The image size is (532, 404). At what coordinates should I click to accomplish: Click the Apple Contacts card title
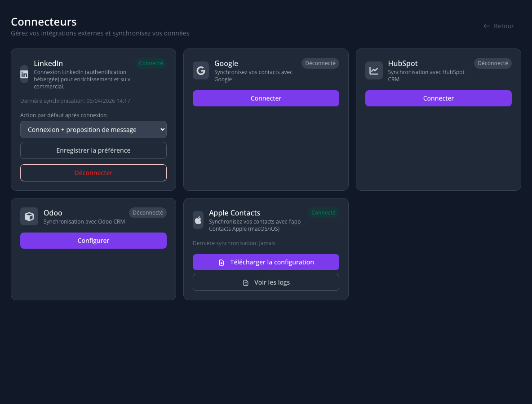pyautogui.click(x=235, y=213)
